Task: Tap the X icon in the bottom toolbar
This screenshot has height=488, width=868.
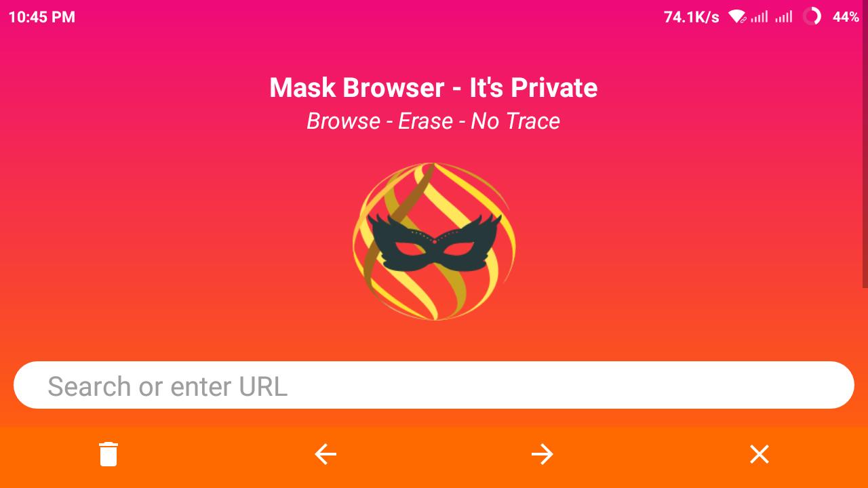Action: [x=759, y=454]
